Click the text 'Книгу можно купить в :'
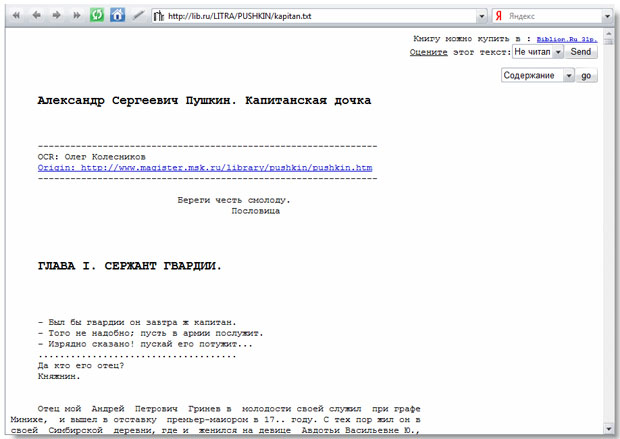 [x=472, y=39]
